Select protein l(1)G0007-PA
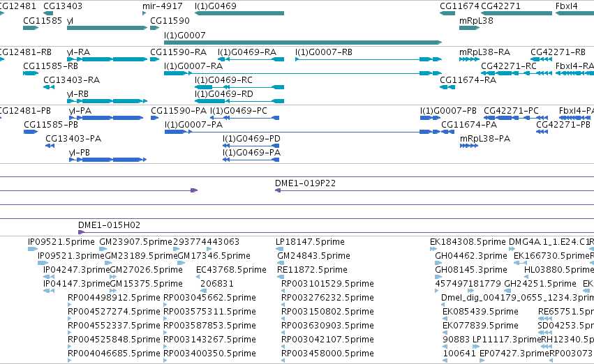The image size is (594, 364). pos(193,125)
